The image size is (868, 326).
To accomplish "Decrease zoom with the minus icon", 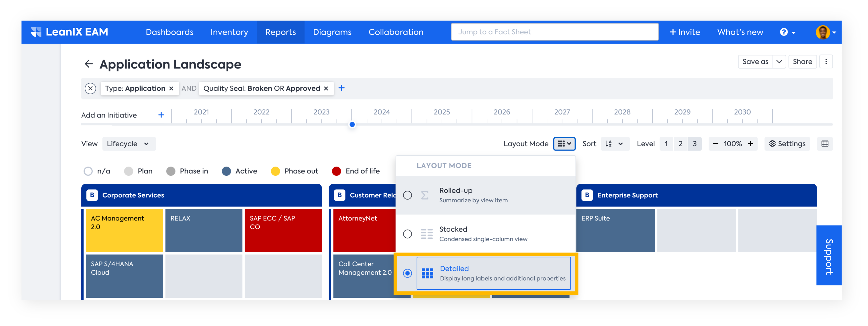I will 716,144.
